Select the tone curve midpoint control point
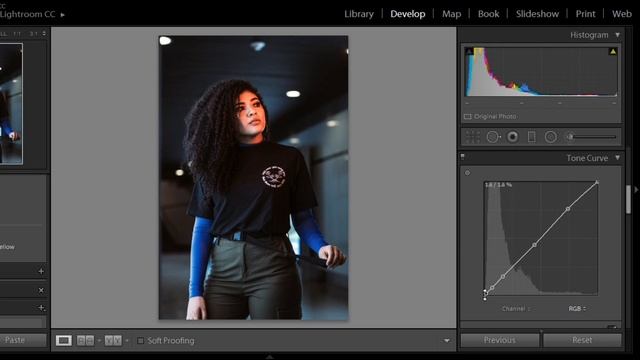 tap(534, 245)
